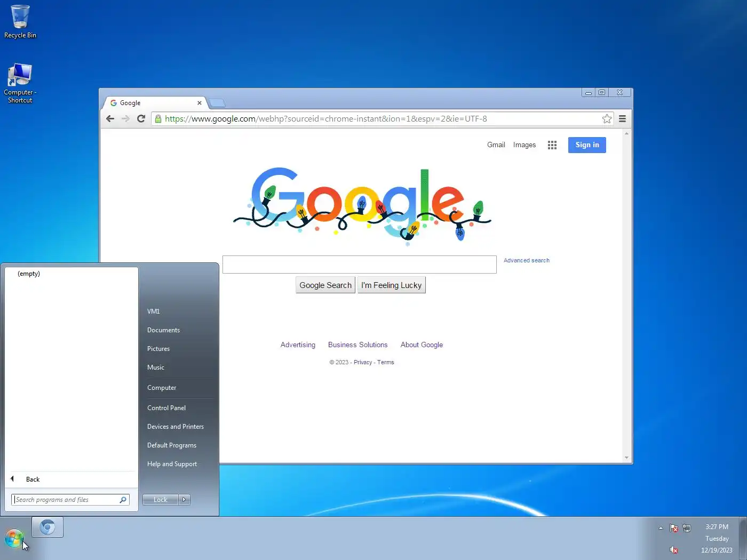Click the Chrome back arrow
747x560 pixels.
coord(110,118)
